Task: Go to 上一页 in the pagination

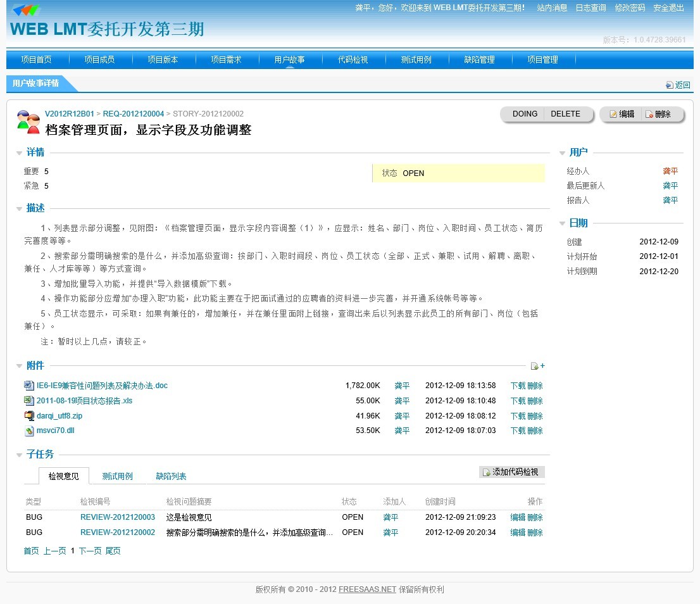Action: pyautogui.click(x=54, y=551)
